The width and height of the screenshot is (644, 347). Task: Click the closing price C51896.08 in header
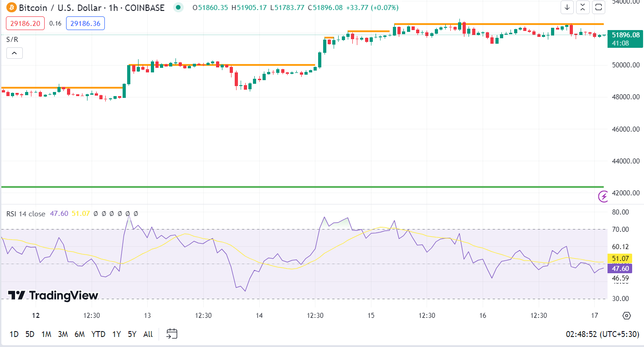coord(325,8)
